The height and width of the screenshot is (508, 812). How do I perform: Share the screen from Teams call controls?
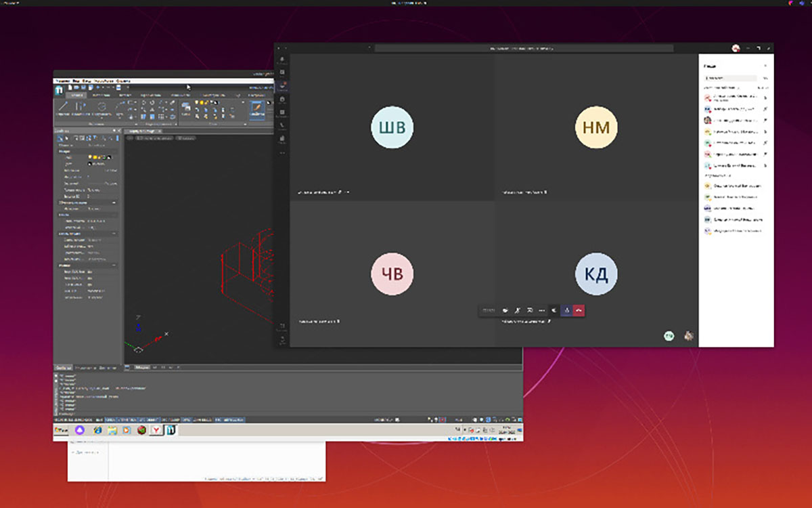point(530,310)
